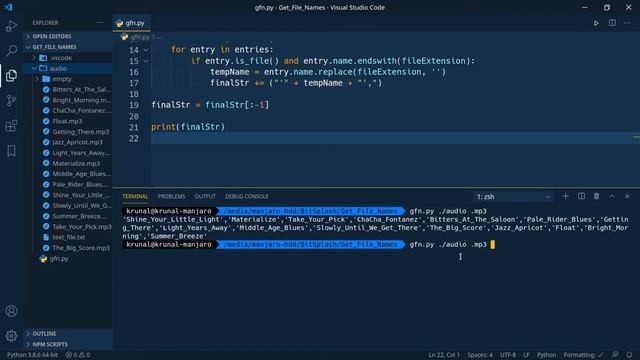The height and width of the screenshot is (360, 640).
Task: Fold code at line 15
Action: (146, 61)
